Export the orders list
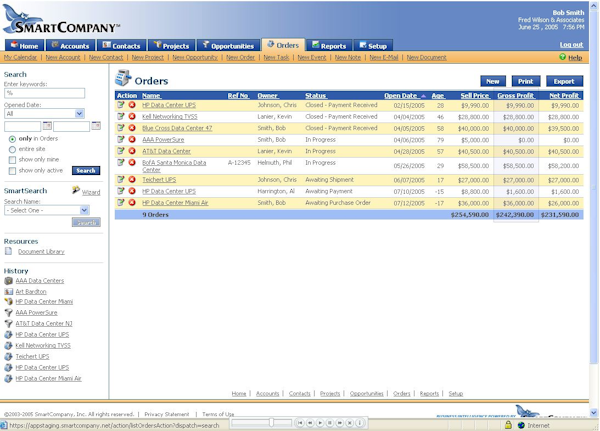Screen dimensions: 600x431 point(564,81)
